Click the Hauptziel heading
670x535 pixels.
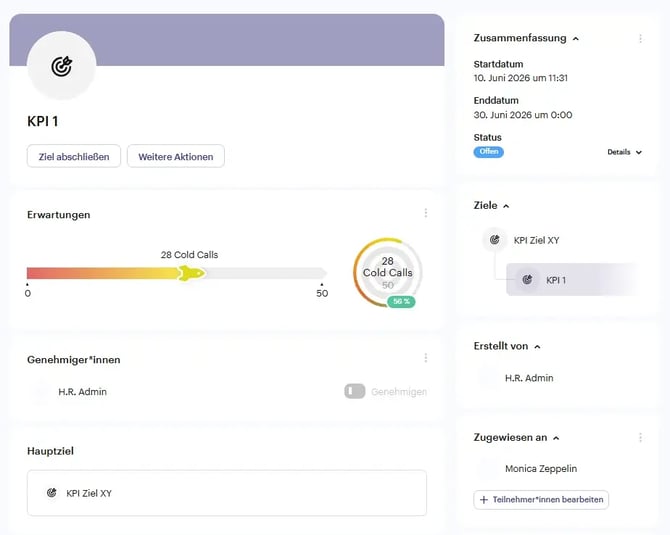tap(50, 451)
